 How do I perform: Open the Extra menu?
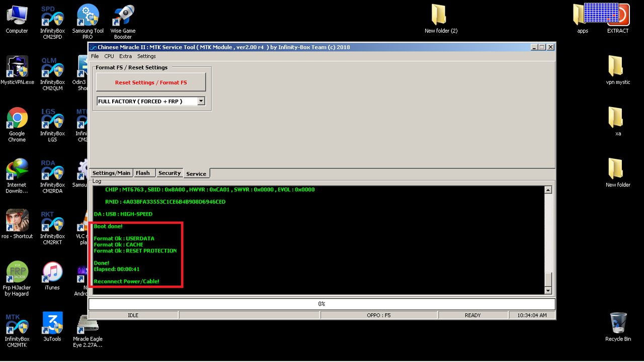(x=125, y=56)
